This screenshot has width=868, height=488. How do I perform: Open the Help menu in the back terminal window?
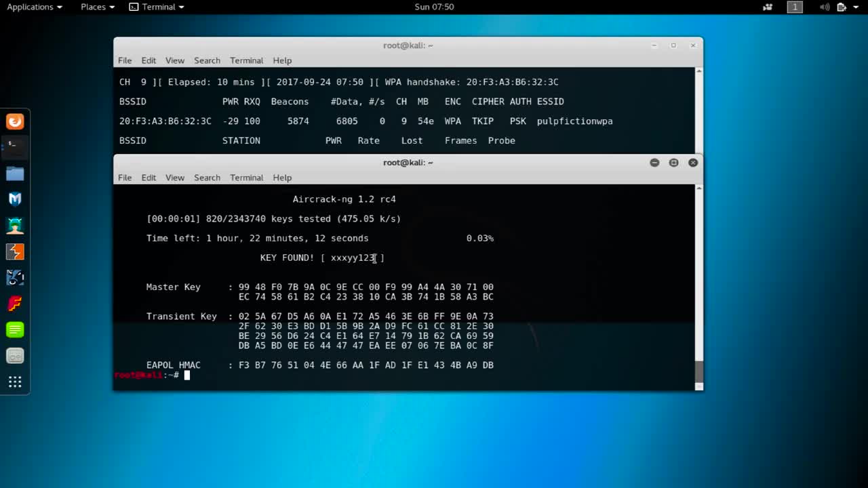(282, 60)
